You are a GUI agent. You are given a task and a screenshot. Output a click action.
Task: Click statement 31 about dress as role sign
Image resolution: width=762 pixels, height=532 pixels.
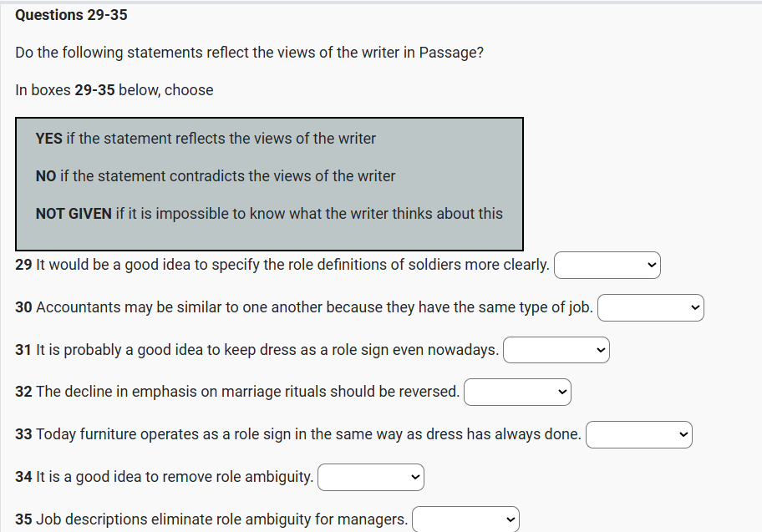point(257,350)
